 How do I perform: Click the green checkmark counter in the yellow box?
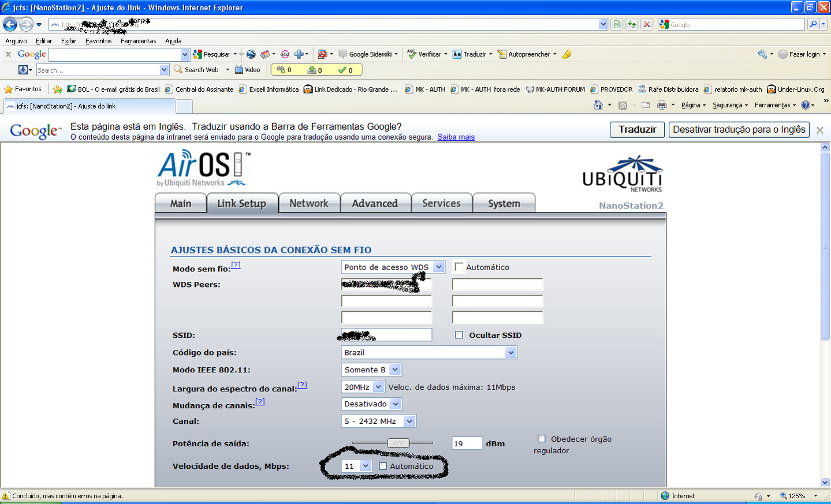(345, 70)
